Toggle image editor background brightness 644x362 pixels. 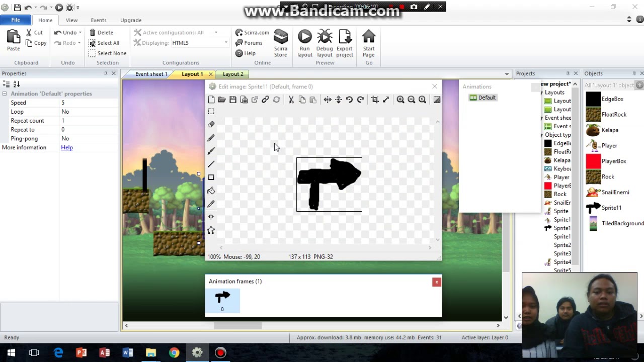[x=437, y=100]
